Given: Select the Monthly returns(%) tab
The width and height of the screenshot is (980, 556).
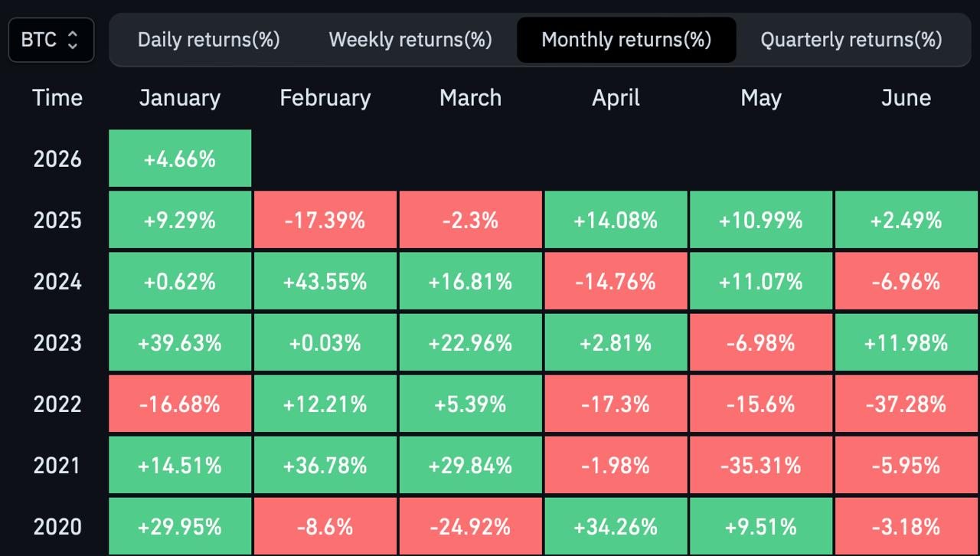Looking at the screenshot, I should click(x=626, y=40).
